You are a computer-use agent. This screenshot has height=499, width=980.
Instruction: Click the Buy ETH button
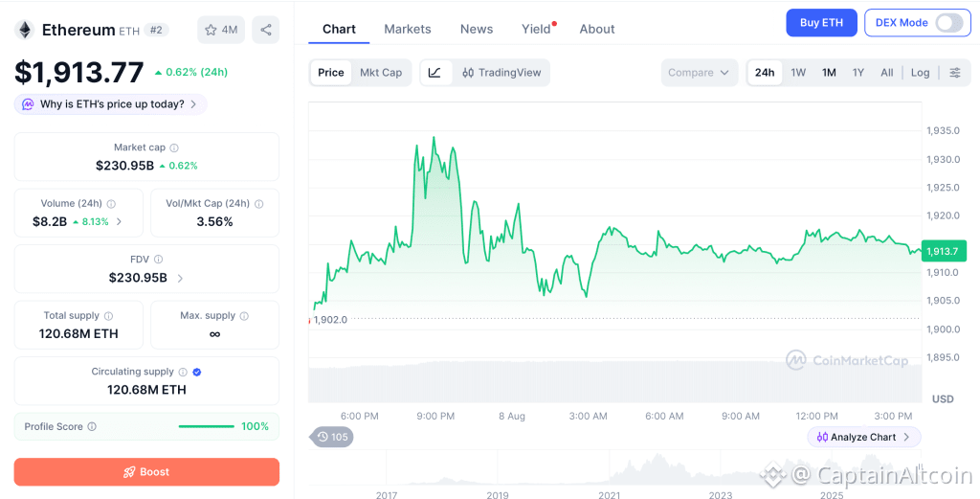(821, 23)
